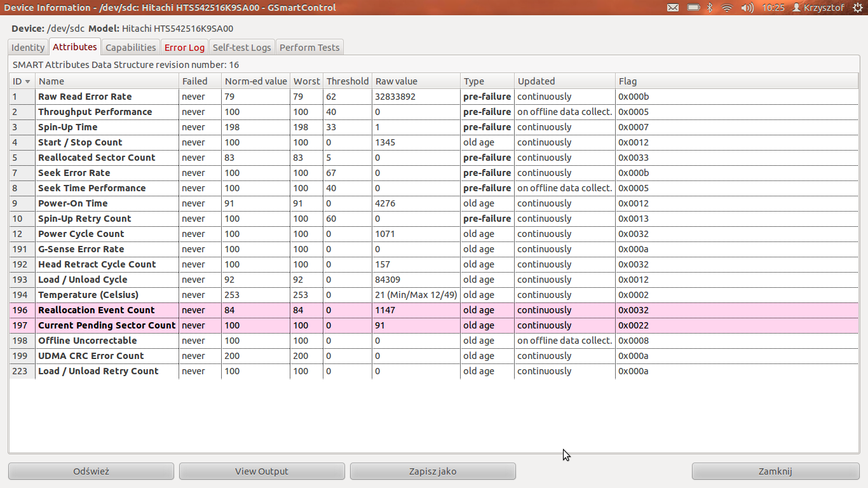Open the system power cog menu

(x=857, y=8)
